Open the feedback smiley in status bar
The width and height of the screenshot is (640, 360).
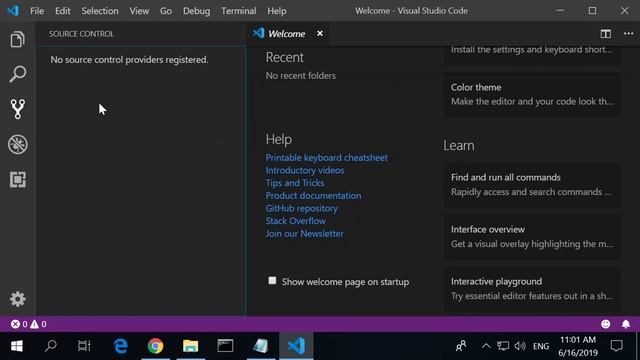(x=606, y=324)
